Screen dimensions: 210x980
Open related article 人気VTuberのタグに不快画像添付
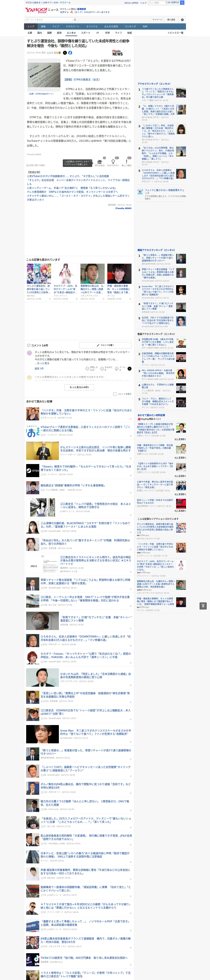(x=68, y=176)
